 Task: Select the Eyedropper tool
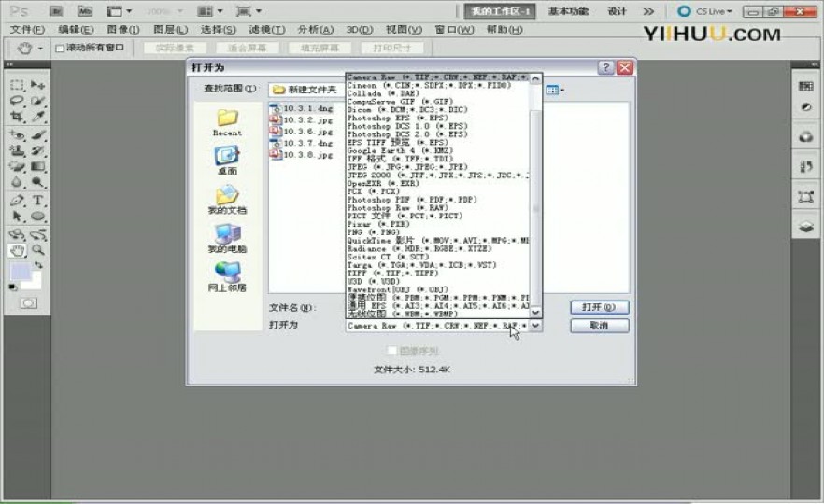[37, 116]
